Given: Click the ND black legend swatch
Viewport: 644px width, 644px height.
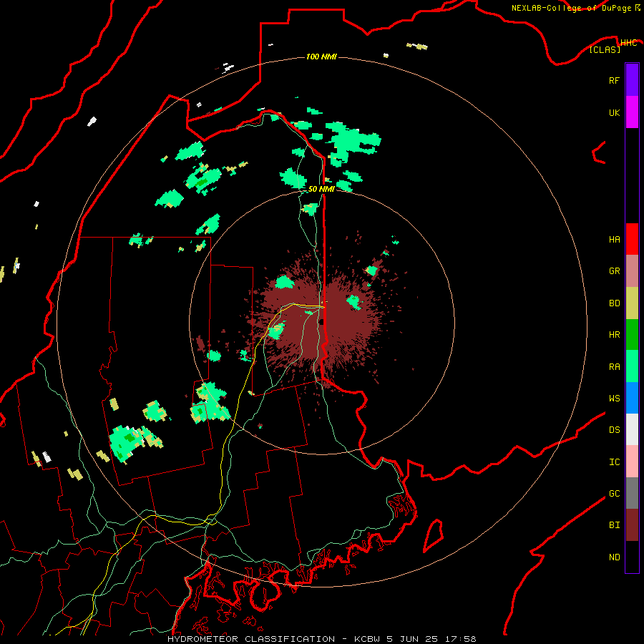Looking at the screenshot, I should 632,557.
